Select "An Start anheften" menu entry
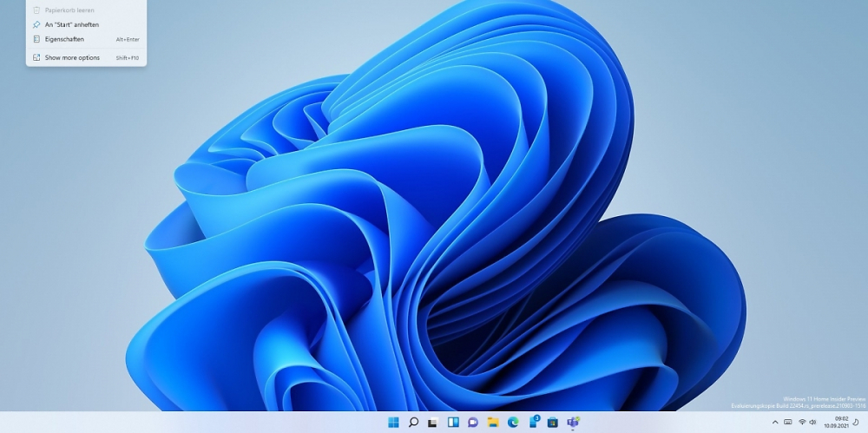The image size is (868, 433). tap(86, 25)
